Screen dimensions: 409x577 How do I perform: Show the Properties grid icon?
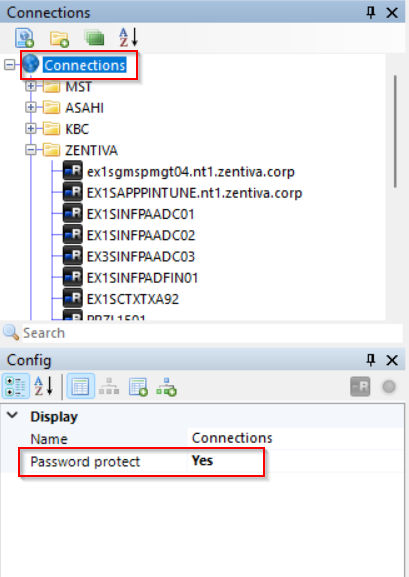(x=81, y=386)
